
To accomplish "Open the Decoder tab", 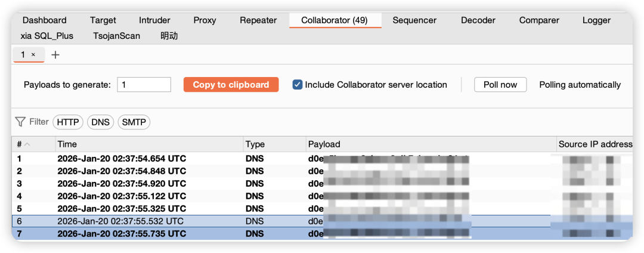I will coord(478,20).
